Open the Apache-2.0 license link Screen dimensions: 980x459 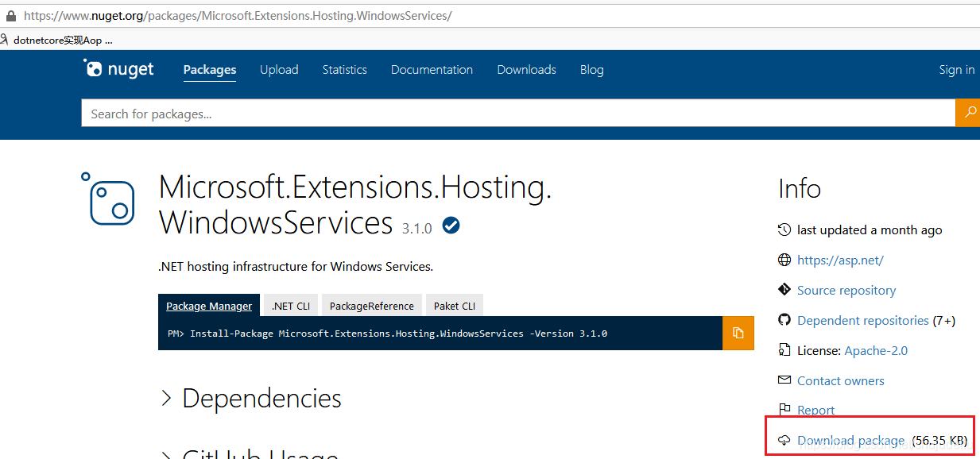click(x=876, y=350)
